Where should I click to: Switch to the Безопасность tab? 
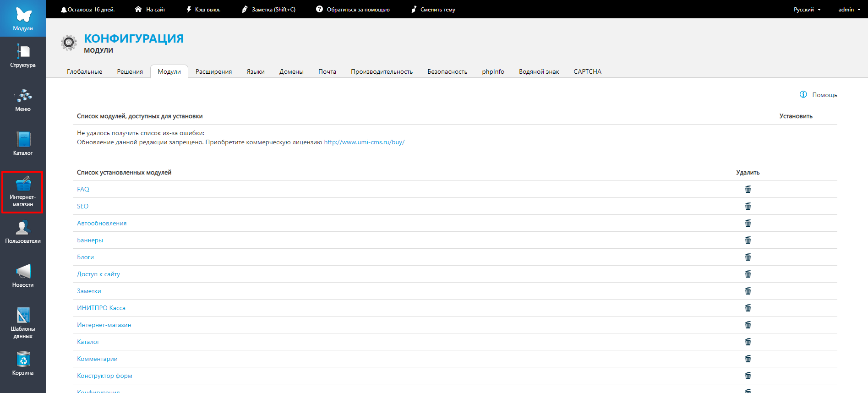point(448,71)
